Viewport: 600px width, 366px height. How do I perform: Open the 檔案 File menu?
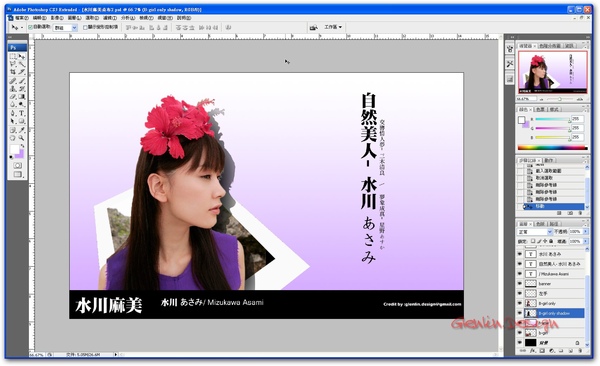(x=21, y=18)
